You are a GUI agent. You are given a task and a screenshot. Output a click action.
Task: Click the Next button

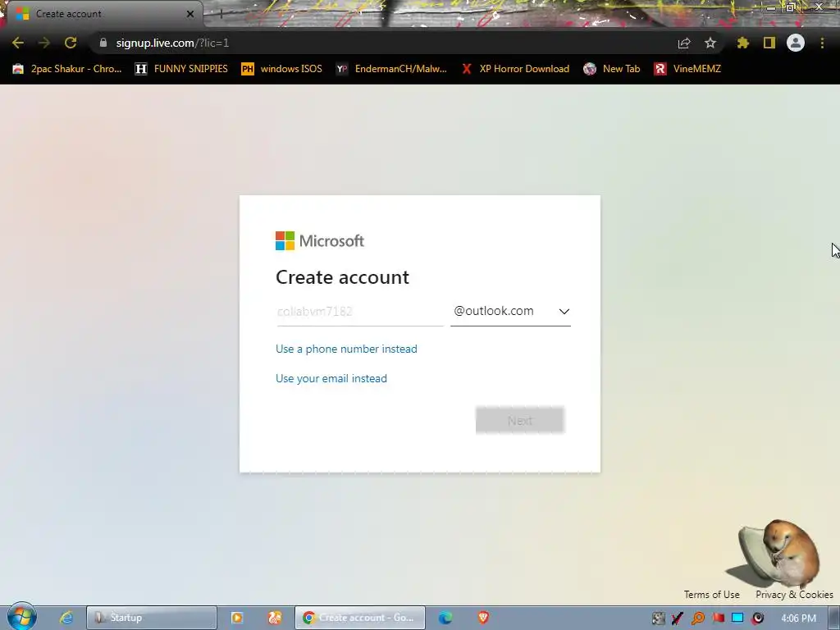tap(519, 420)
